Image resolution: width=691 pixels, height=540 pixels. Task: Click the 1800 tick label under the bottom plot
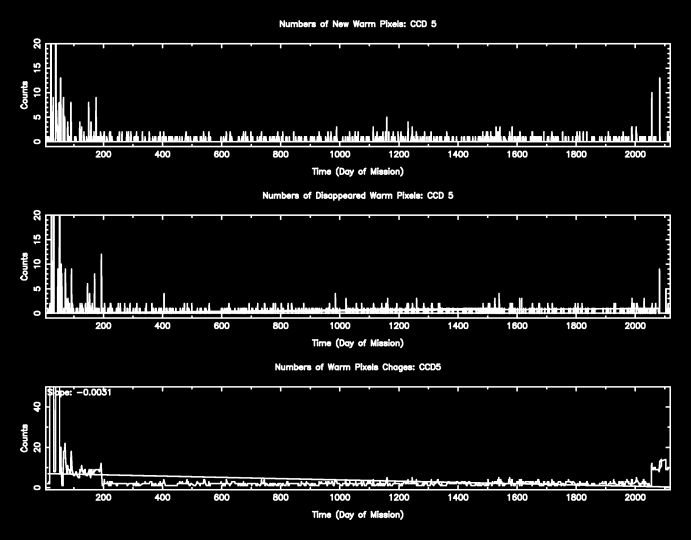pos(576,500)
